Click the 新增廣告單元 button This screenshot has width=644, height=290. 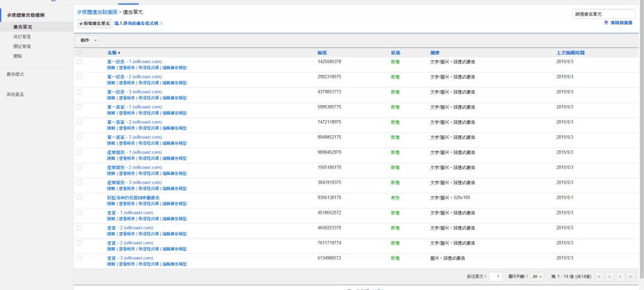[94, 23]
